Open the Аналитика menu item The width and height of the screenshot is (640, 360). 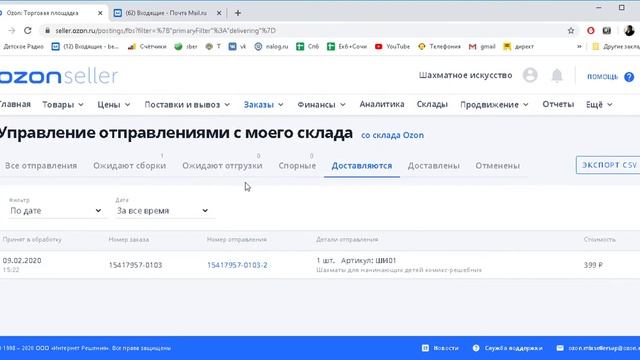coord(382,104)
